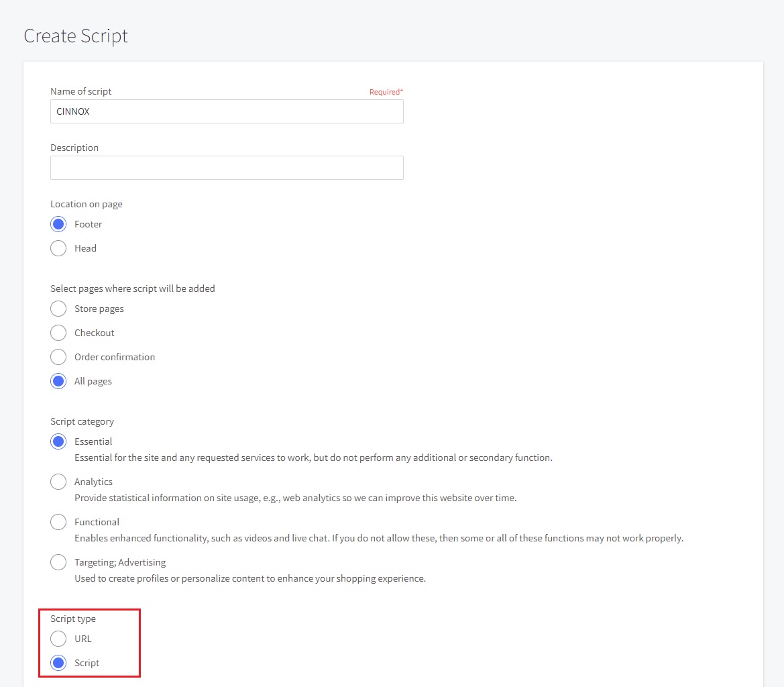Choose Checkout for script pages

tap(58, 333)
